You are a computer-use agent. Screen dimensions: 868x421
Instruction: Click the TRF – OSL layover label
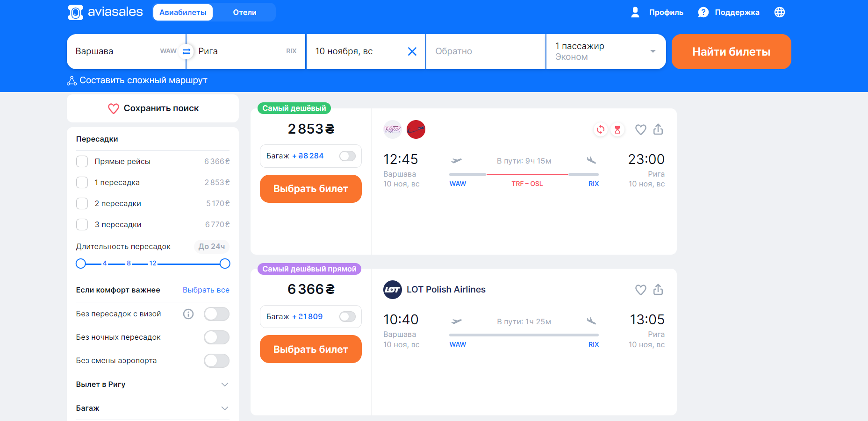527,184
